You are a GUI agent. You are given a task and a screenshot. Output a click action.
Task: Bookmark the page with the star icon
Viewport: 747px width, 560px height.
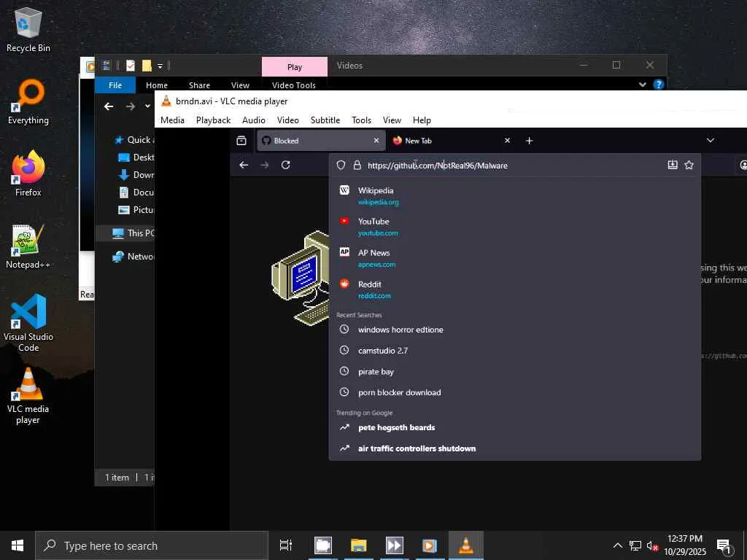click(x=689, y=165)
